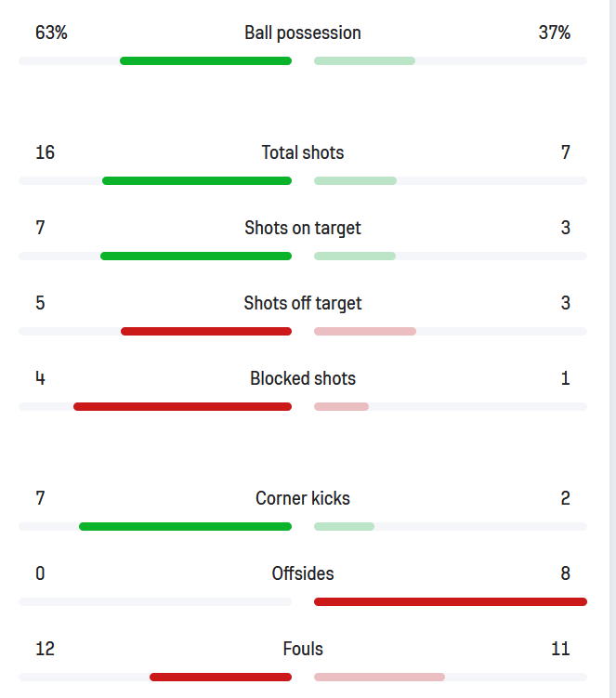Click the away 37% possession value
Viewport: 616px width, 698px height.
(x=554, y=33)
